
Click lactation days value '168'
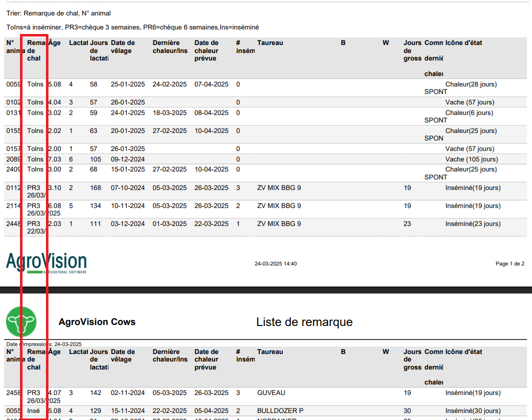point(95,188)
